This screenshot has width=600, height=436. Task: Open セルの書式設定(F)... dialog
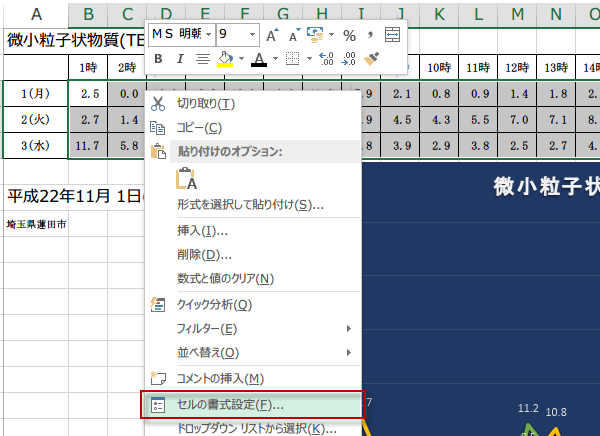click(x=253, y=405)
